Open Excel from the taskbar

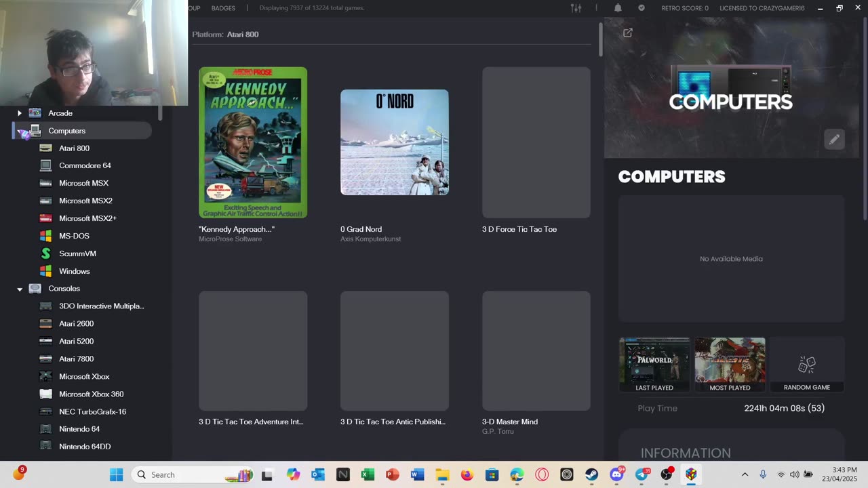coord(368,474)
